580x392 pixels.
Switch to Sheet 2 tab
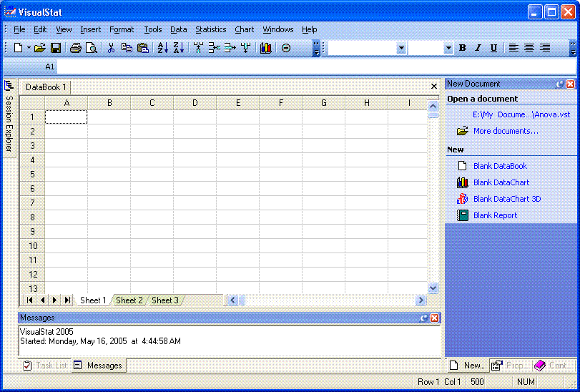[x=129, y=300]
